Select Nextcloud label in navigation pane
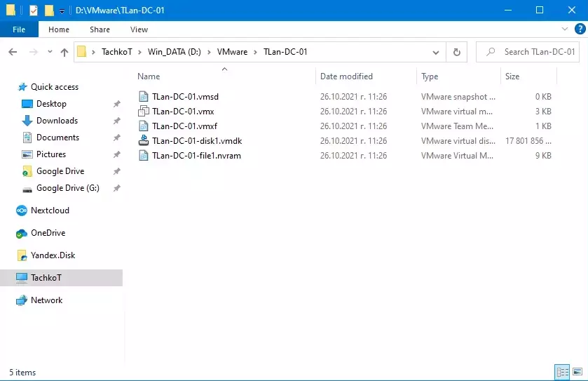 (x=50, y=210)
